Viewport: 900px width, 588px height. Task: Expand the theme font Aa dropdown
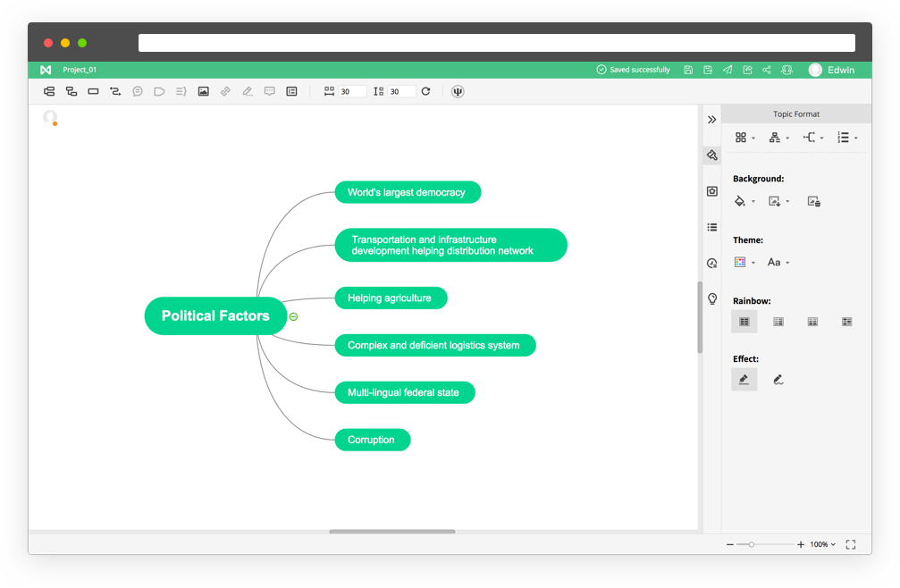(x=778, y=263)
